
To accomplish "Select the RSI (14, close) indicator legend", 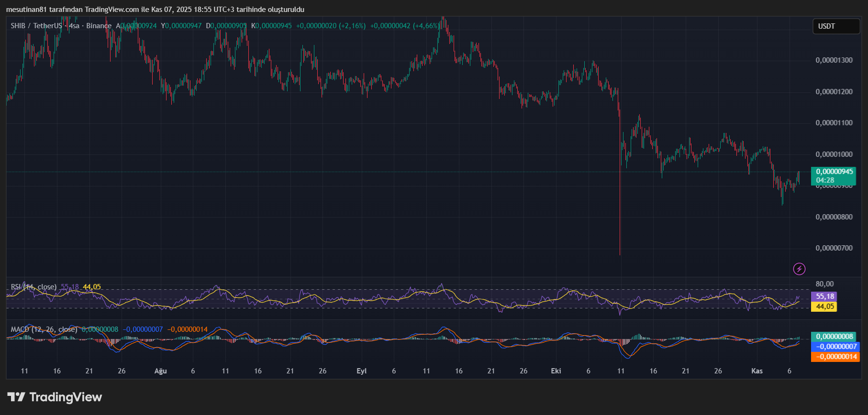I will [x=33, y=287].
